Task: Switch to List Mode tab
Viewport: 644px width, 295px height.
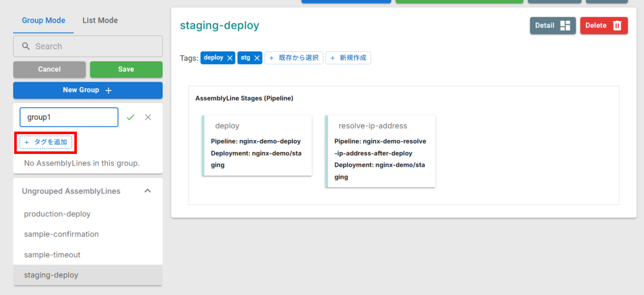Action: pos(100,20)
